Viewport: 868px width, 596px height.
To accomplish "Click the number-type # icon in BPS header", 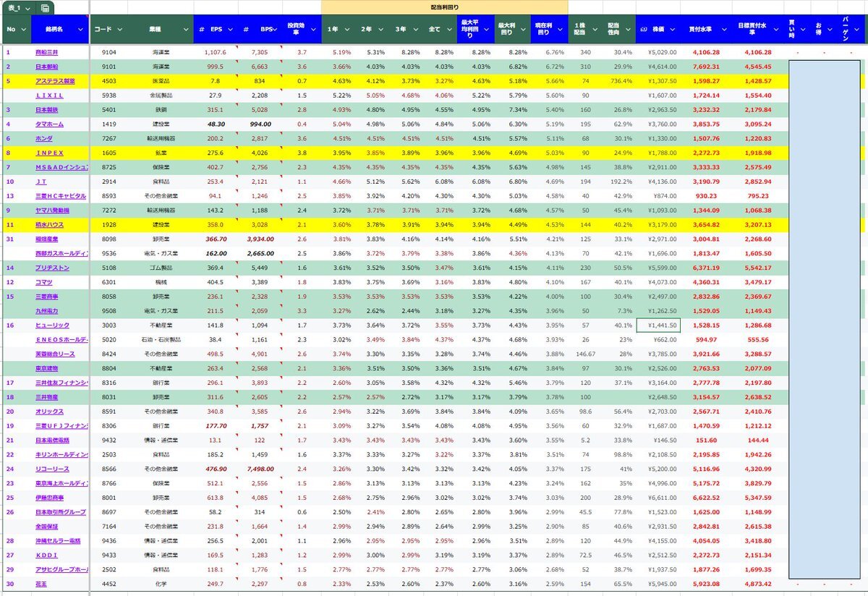I will point(246,30).
